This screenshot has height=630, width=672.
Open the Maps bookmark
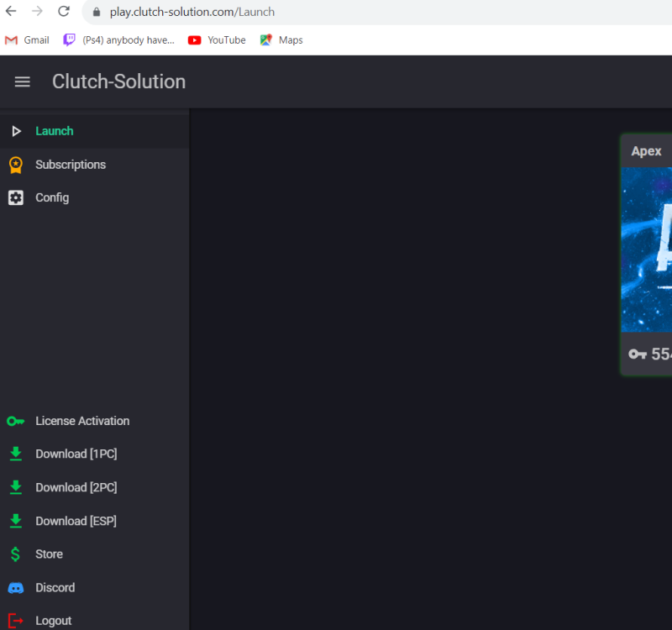[x=281, y=40]
